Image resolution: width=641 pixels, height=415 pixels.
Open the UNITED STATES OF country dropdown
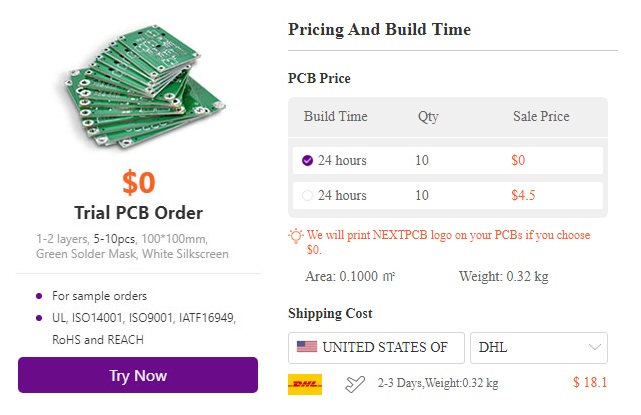pyautogui.click(x=376, y=347)
